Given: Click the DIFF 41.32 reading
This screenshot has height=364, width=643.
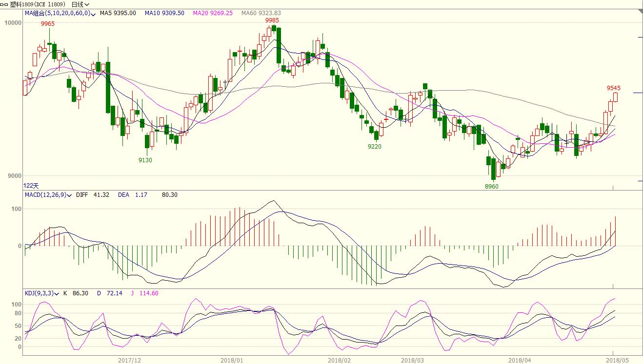Looking at the screenshot, I should pos(93,195).
